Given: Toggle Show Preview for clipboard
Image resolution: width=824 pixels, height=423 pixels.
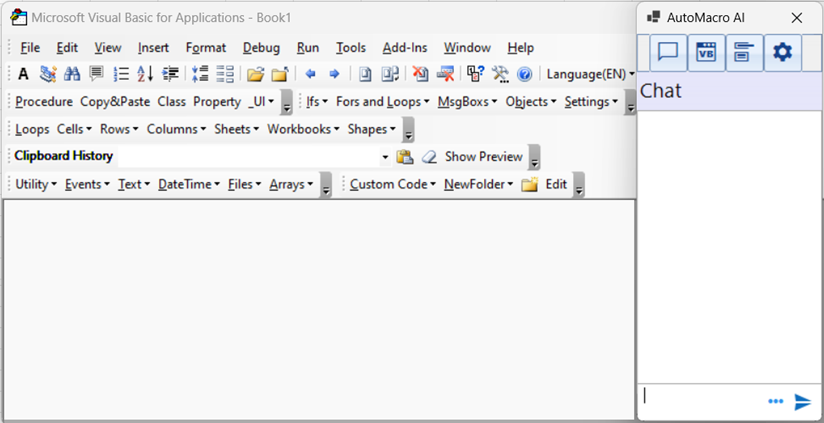Looking at the screenshot, I should pyautogui.click(x=483, y=157).
